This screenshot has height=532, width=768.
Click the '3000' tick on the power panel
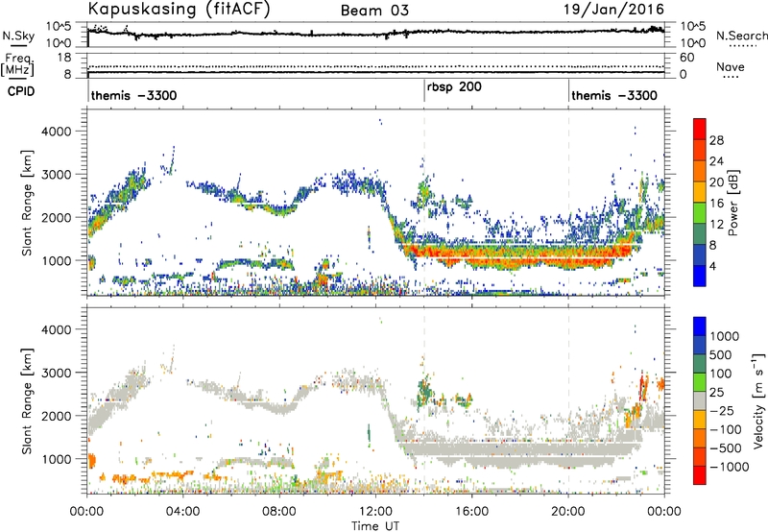coord(57,175)
